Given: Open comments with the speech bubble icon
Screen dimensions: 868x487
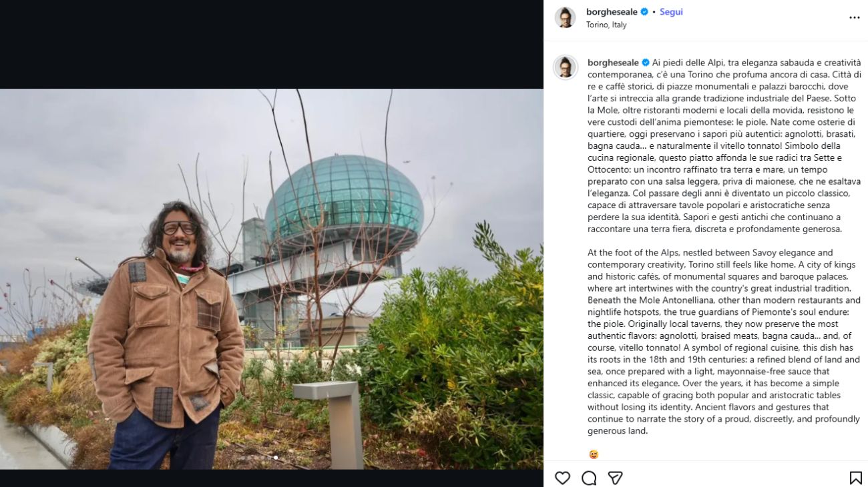Looking at the screenshot, I should point(589,478).
